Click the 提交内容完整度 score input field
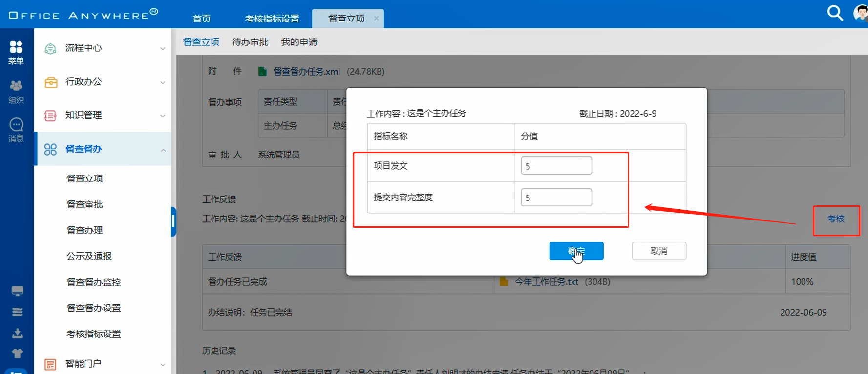Viewport: 868px width, 374px height. coord(556,198)
